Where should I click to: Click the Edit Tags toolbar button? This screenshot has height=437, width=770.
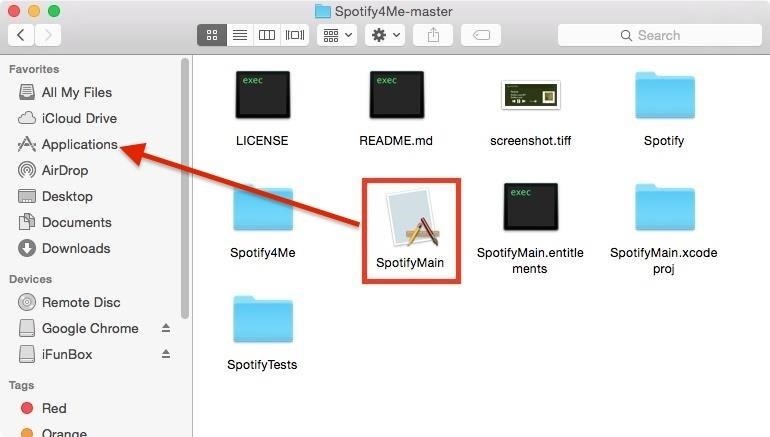point(481,35)
